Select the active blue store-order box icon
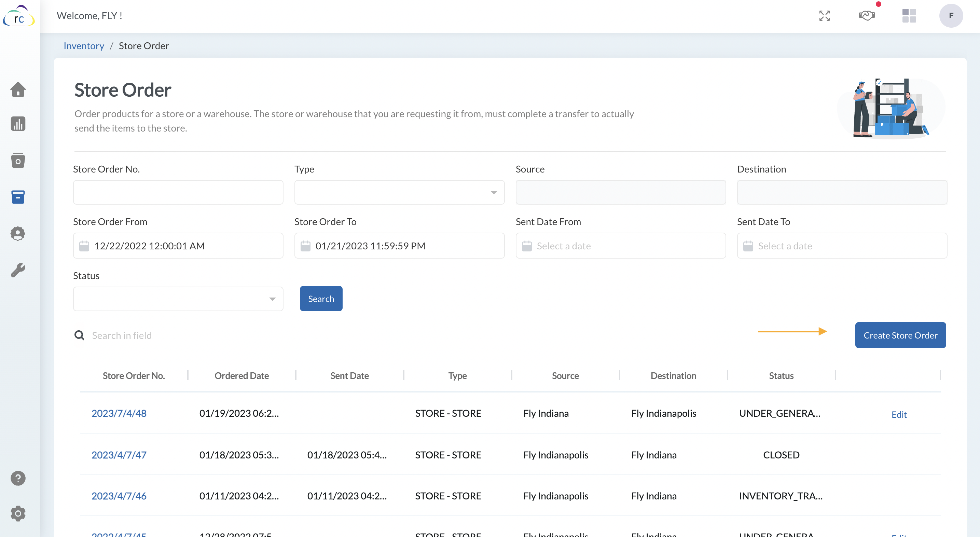 [17, 197]
